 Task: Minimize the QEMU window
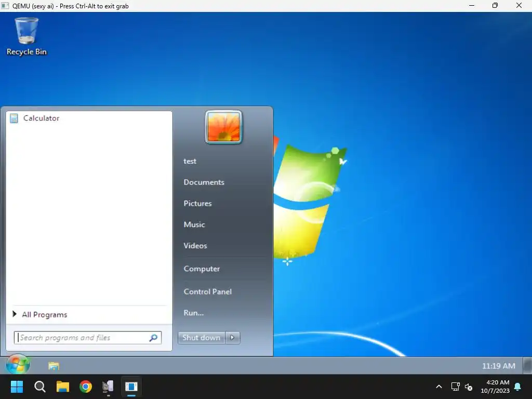[x=472, y=5]
